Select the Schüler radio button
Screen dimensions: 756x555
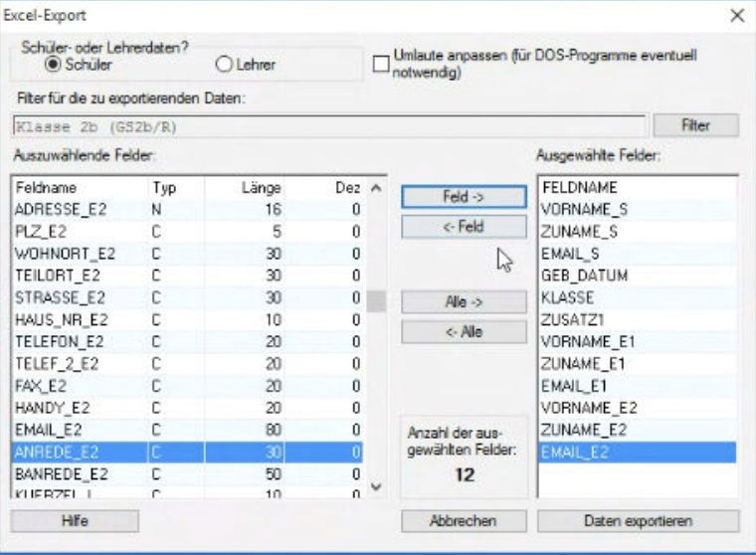pos(53,64)
